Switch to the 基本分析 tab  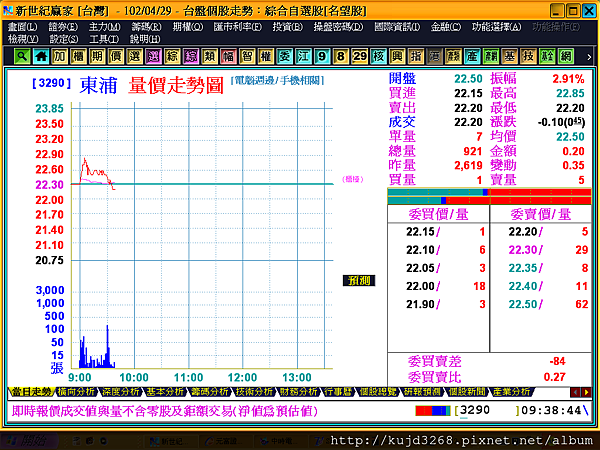coord(165,391)
